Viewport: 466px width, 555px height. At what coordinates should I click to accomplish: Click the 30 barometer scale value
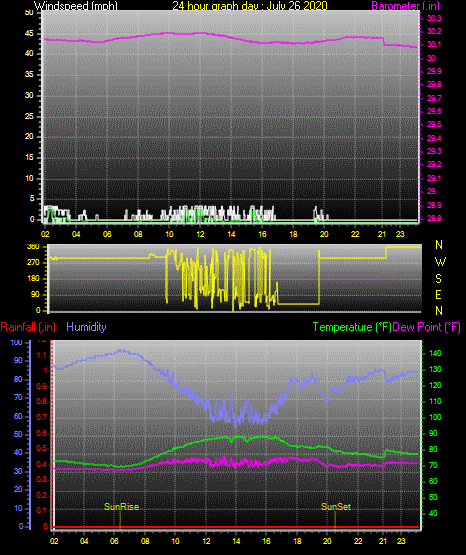pyautogui.click(x=431, y=58)
